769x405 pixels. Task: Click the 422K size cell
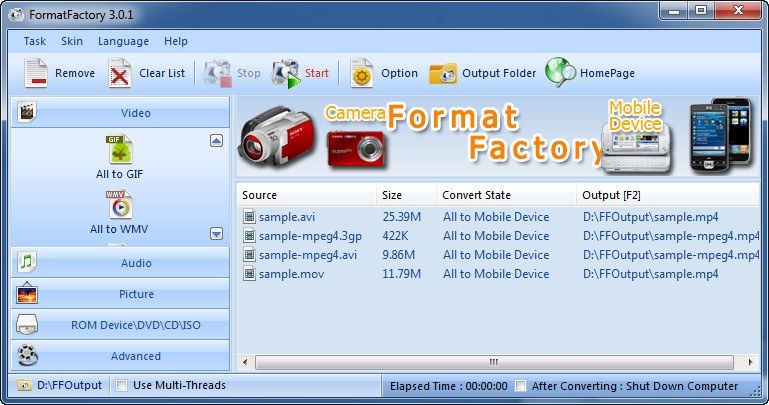395,236
